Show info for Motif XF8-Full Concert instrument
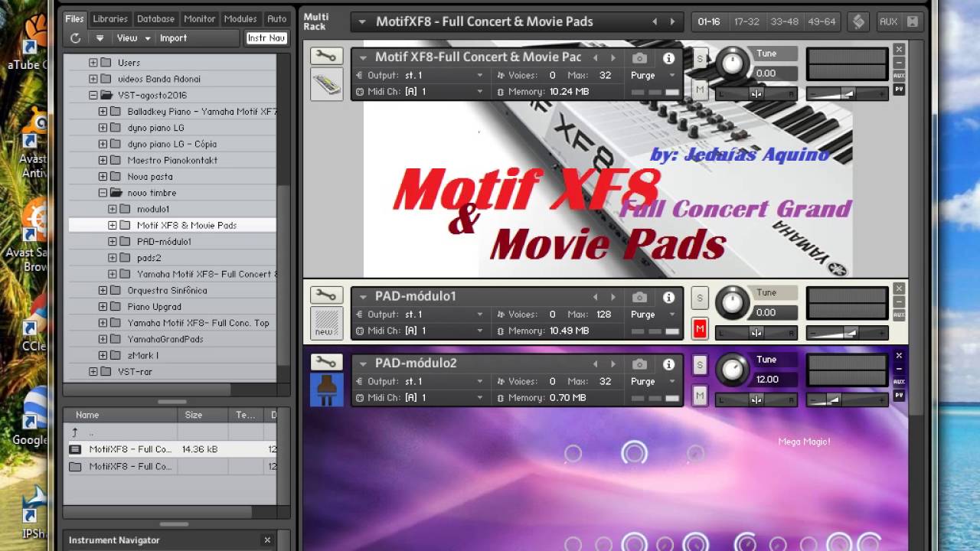 pyautogui.click(x=668, y=58)
